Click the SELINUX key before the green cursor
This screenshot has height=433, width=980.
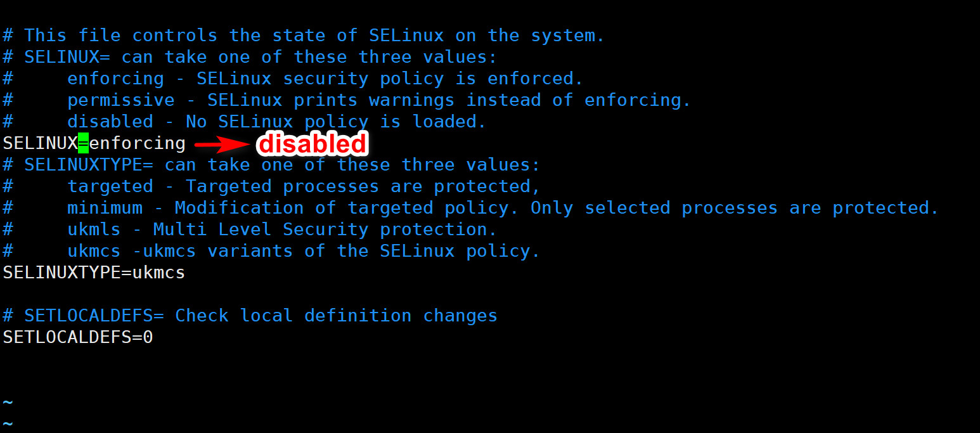coord(40,143)
